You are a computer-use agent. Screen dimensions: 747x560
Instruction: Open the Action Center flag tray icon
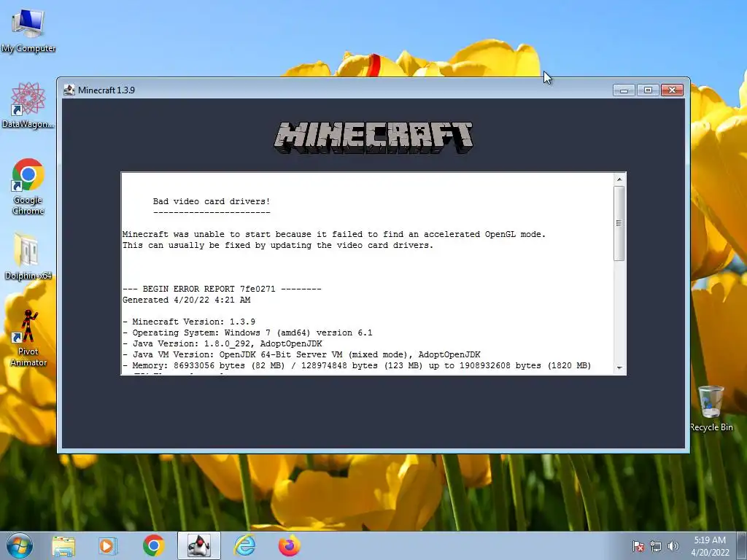coord(638,546)
